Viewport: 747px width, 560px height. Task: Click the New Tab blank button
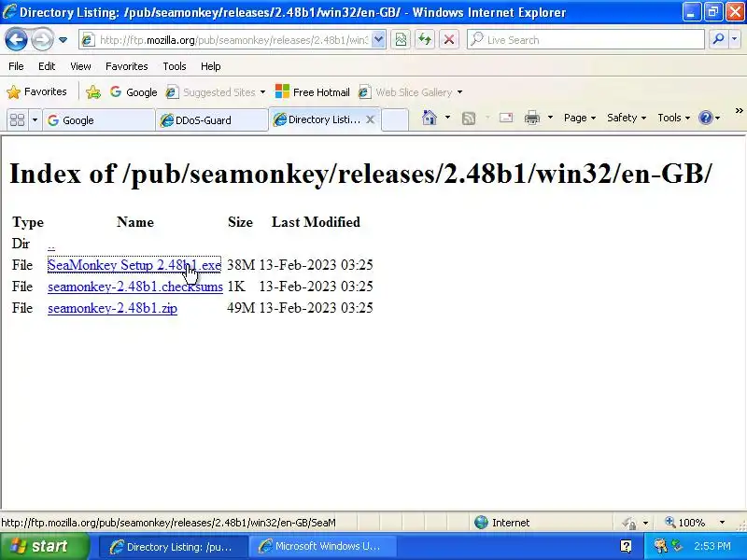pyautogui.click(x=395, y=120)
